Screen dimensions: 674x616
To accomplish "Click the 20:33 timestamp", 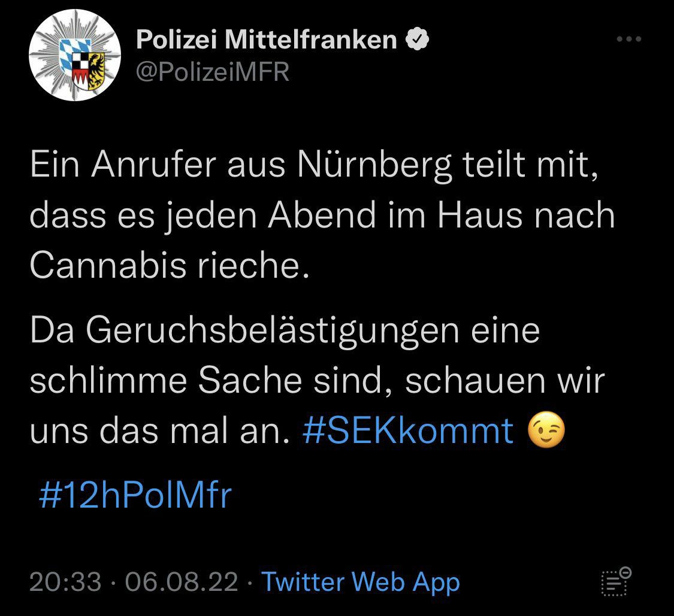I will [x=65, y=582].
